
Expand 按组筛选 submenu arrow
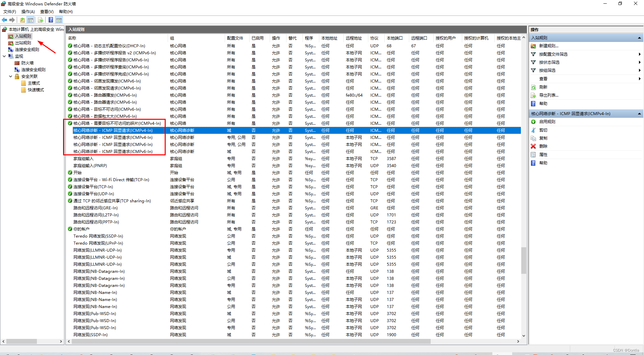click(640, 70)
